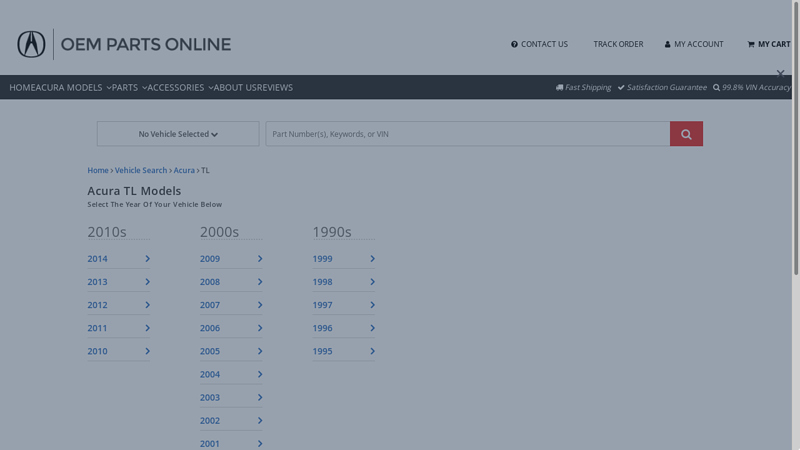Image resolution: width=800 pixels, height=450 pixels.
Task: Open Reviews menu item
Action: point(275,88)
